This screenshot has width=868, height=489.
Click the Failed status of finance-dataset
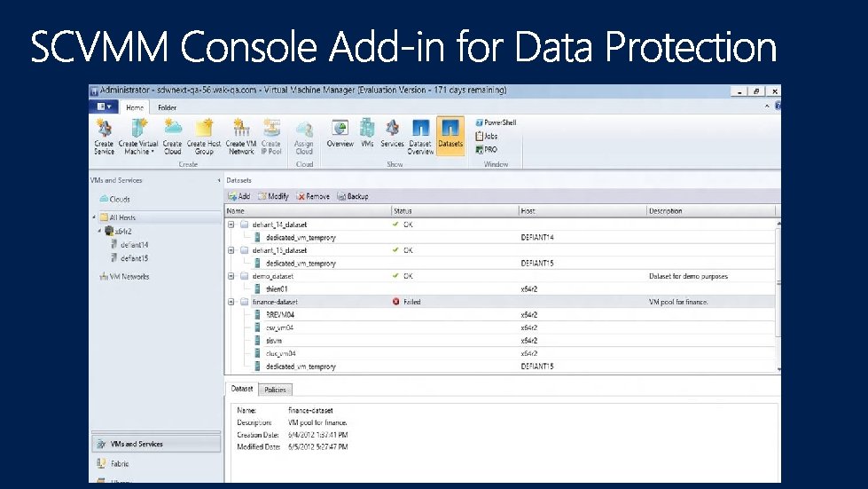407,302
